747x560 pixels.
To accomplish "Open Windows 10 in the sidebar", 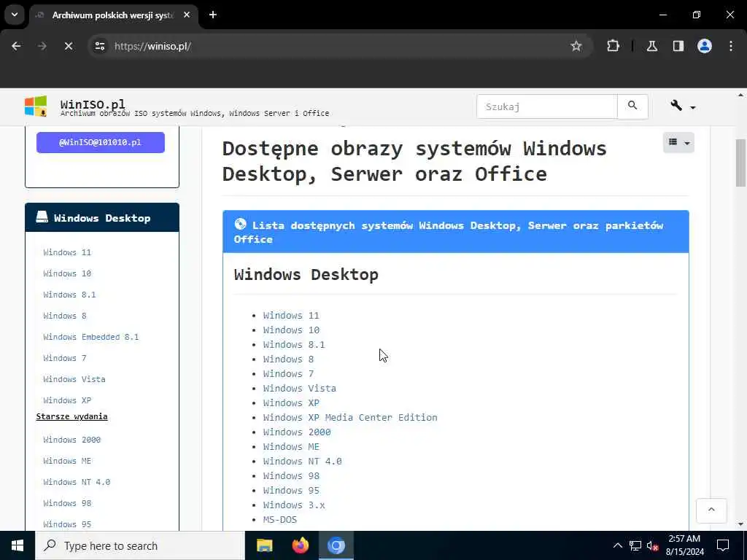I will [x=67, y=273].
